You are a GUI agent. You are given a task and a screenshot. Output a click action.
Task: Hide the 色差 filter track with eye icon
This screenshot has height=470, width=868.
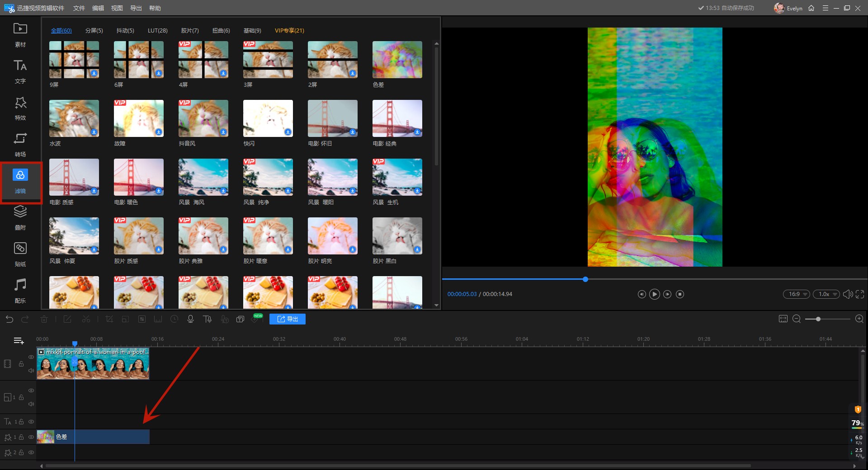coord(31,437)
